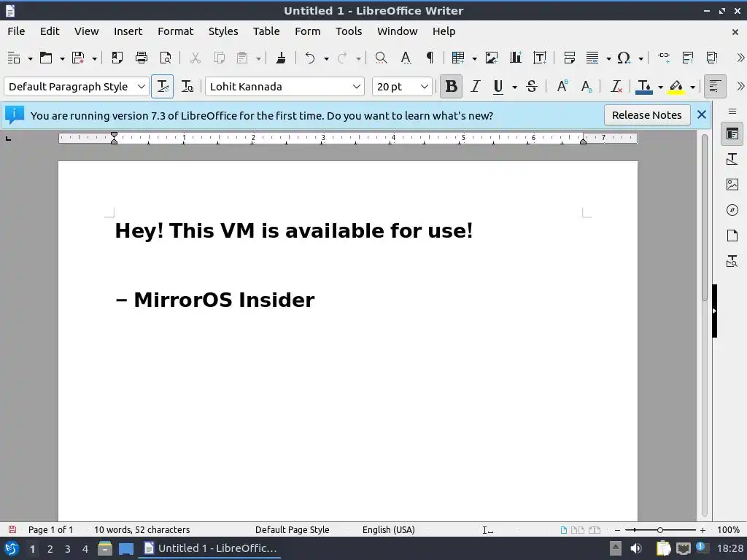The image size is (747, 560).
Task: Open the Insert menu
Action: 128,31
